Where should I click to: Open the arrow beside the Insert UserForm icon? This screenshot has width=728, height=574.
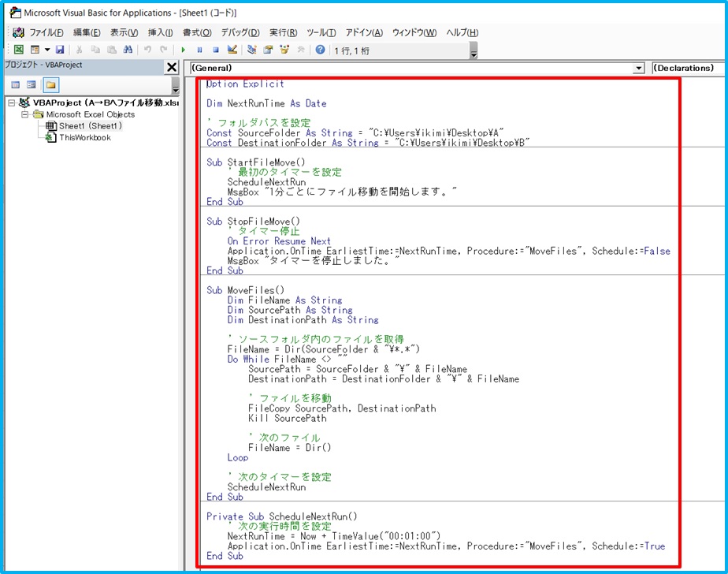pos(47,50)
